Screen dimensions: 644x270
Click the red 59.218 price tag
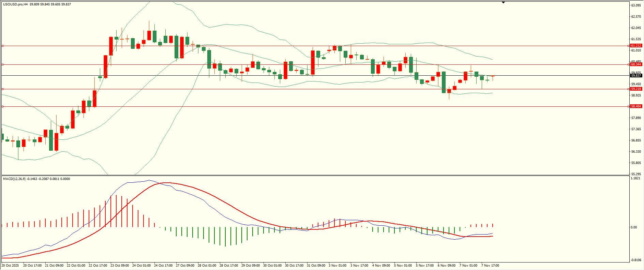point(636,89)
